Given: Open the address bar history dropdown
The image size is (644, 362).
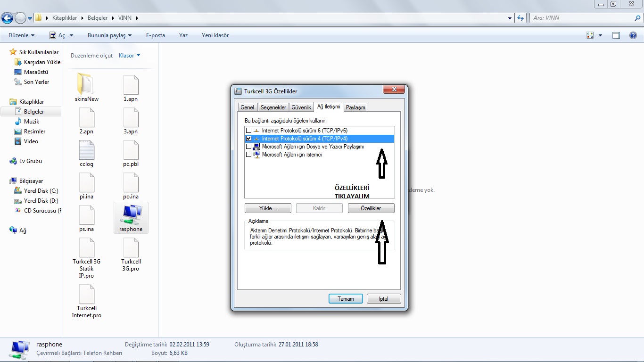Looking at the screenshot, I should (x=510, y=18).
